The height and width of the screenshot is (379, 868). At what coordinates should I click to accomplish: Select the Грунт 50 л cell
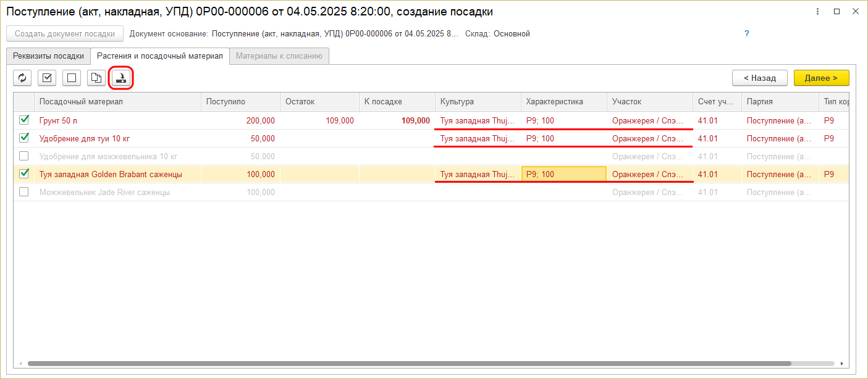pyautogui.click(x=117, y=120)
